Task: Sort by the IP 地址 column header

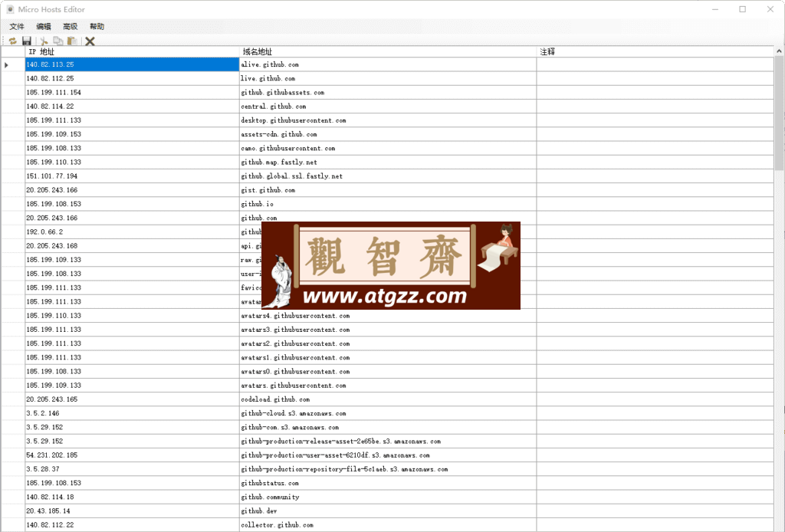Action: (x=132, y=51)
